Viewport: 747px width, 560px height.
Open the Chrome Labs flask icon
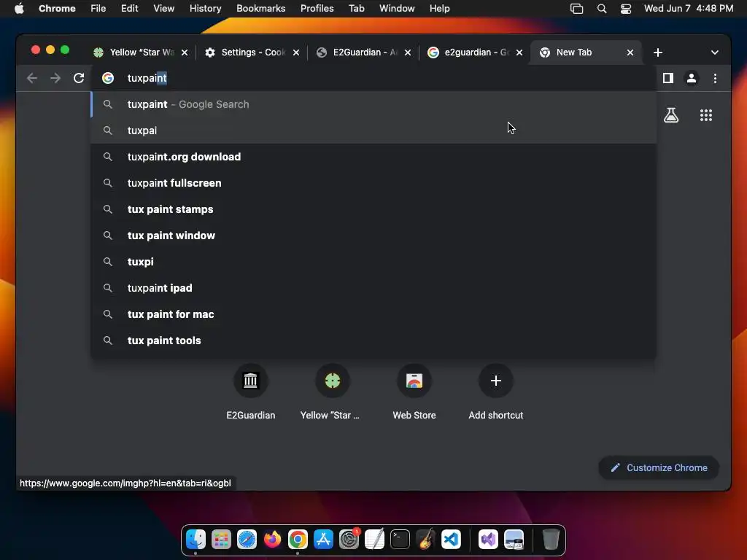671,115
